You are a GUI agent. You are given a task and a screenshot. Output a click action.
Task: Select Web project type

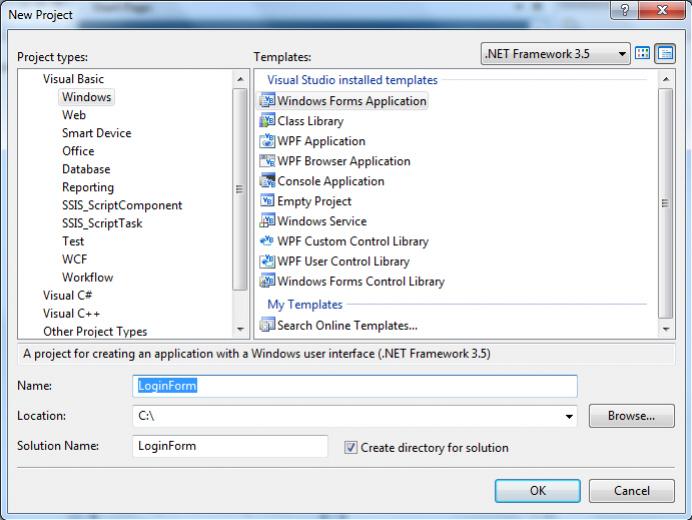coord(74,115)
